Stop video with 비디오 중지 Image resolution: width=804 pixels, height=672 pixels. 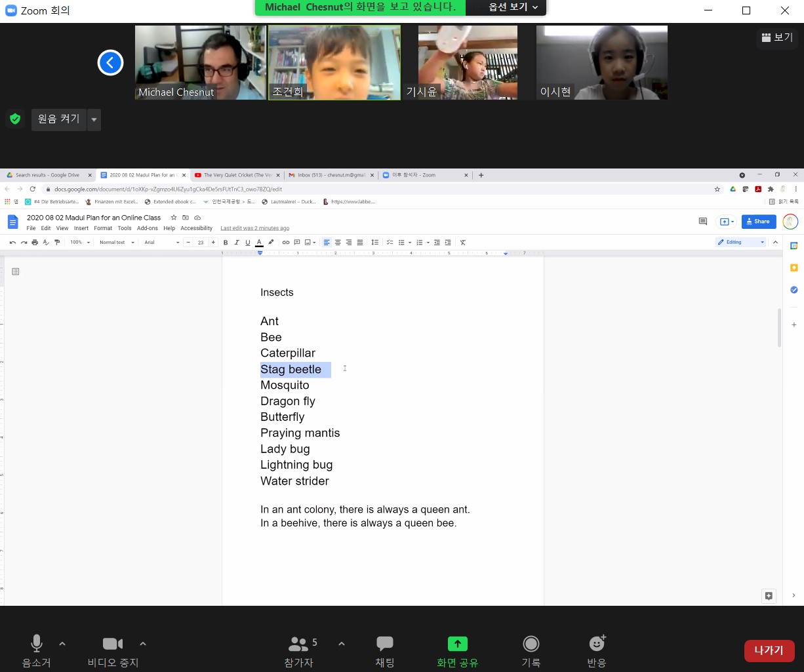pyautogui.click(x=113, y=644)
